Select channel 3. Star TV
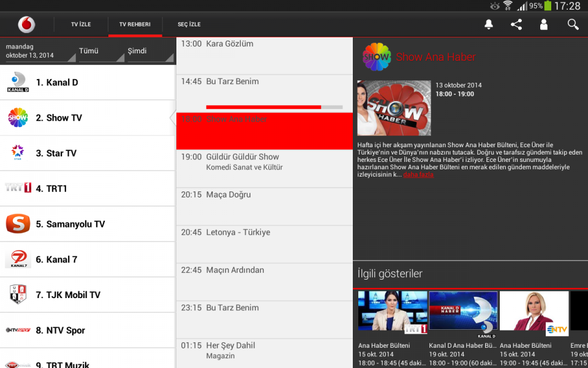 coord(88,153)
